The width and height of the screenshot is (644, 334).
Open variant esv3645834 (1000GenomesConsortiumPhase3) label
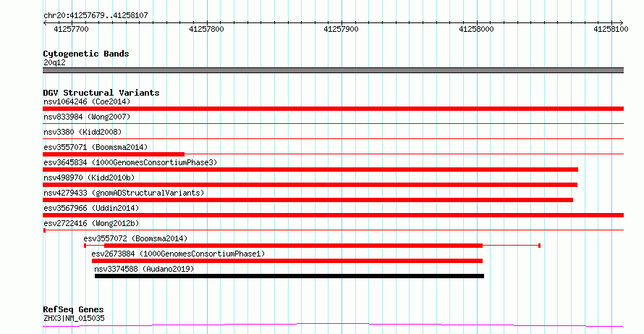(130, 162)
